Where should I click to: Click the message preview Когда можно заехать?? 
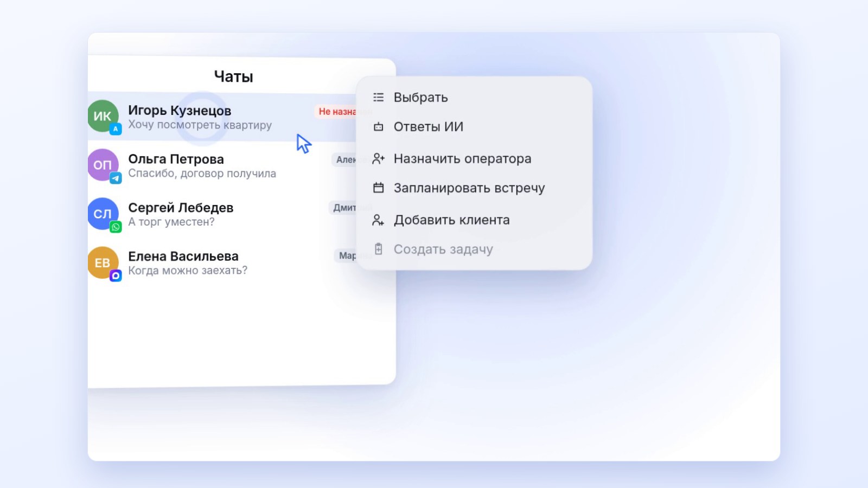click(x=188, y=270)
